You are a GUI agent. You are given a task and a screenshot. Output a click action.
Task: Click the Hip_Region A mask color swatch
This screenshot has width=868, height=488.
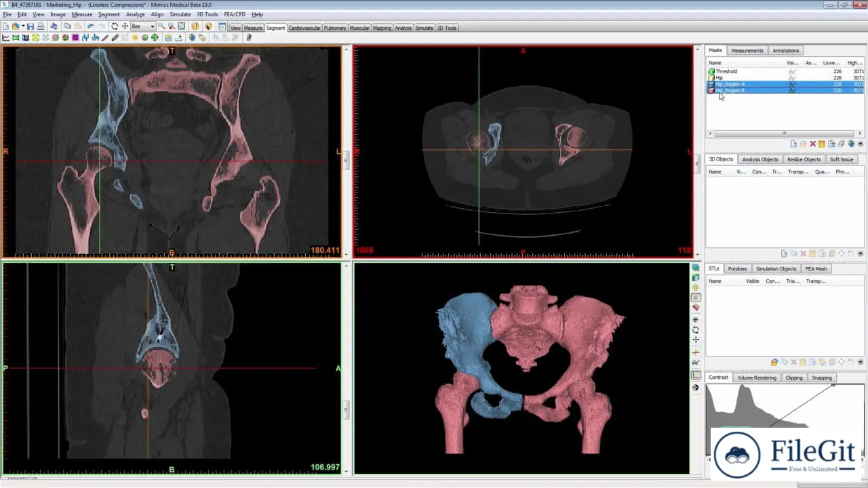[711, 84]
